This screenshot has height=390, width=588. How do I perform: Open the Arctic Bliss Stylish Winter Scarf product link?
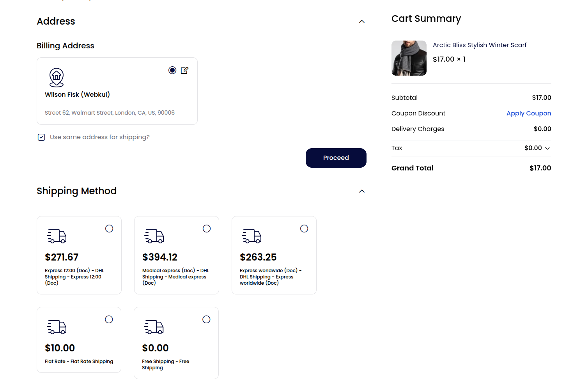[x=479, y=45]
